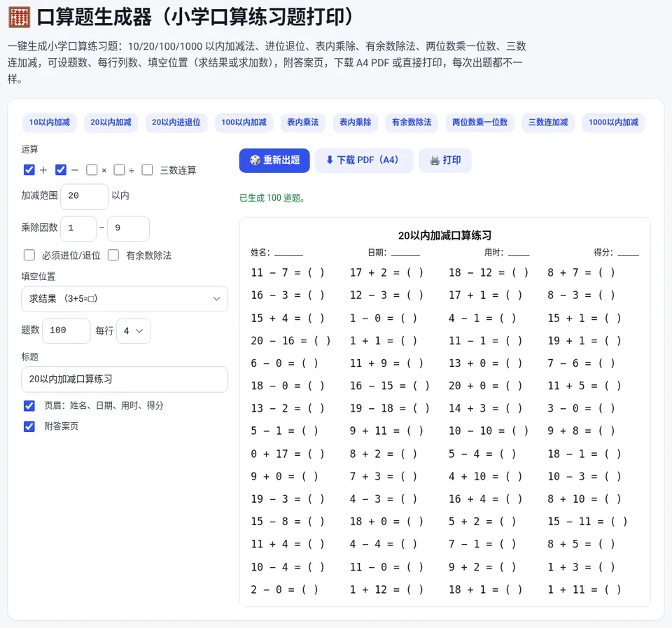Click the problem 20 − 16 = ( )

[x=290, y=341]
